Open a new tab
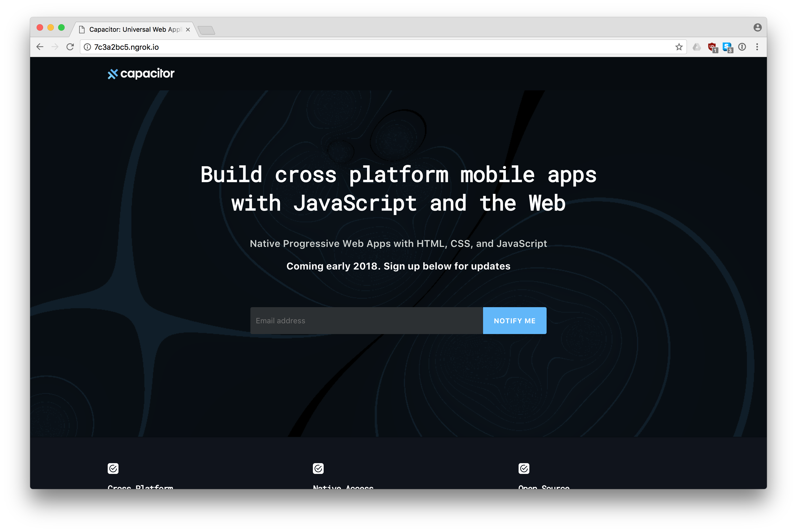This screenshot has height=532, width=797. coord(207,30)
